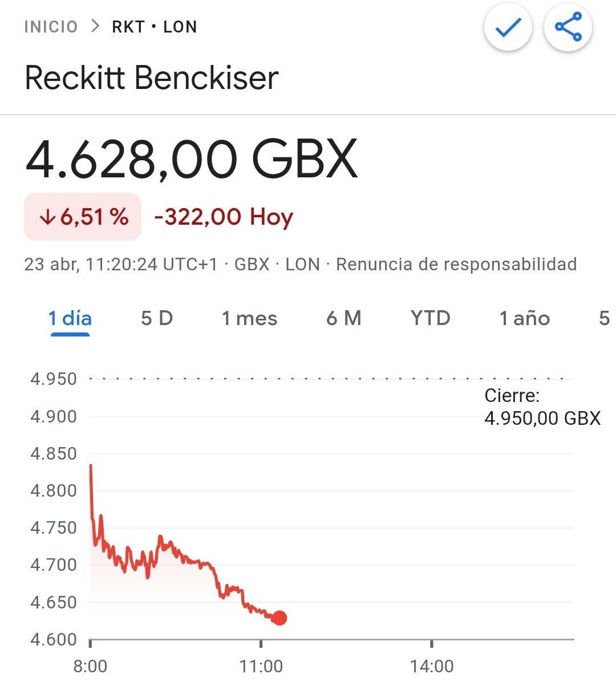Select the 1 mes tab

point(249,318)
